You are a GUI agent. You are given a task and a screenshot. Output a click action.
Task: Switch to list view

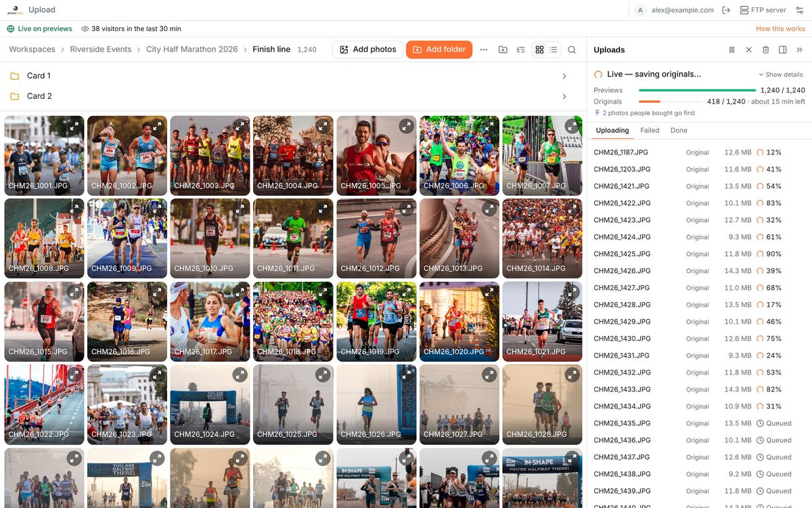[x=554, y=49]
